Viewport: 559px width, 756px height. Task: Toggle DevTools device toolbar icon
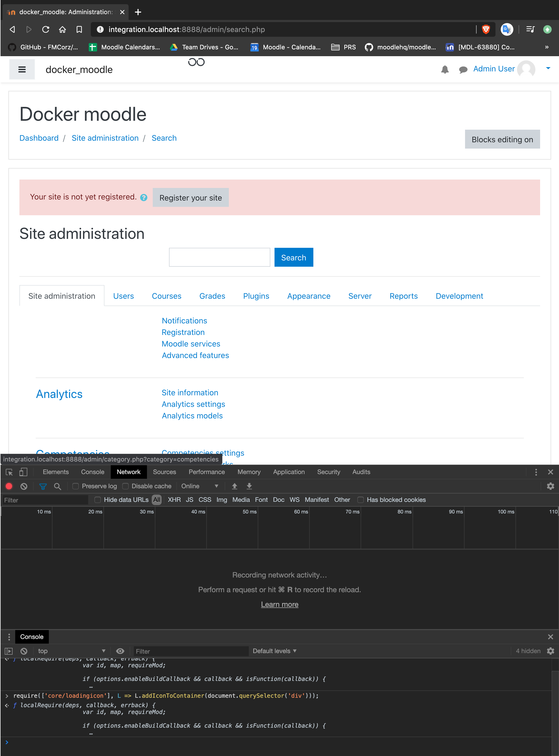click(x=23, y=472)
